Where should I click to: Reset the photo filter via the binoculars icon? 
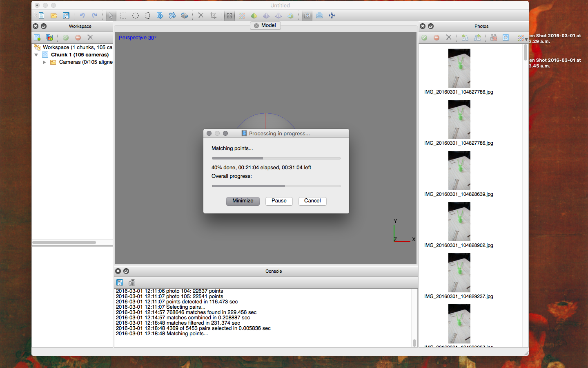[x=494, y=38]
